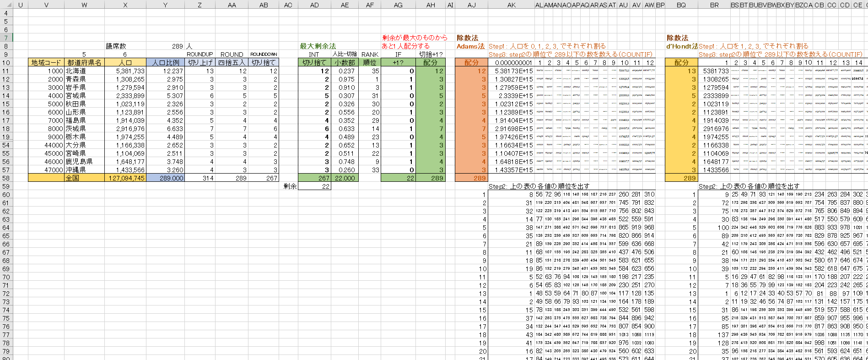Select the 福島県 prefecture cell

click(84, 120)
